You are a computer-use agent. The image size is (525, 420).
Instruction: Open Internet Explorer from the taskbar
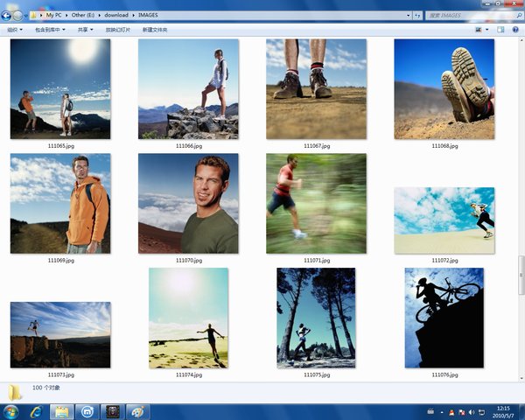(x=37, y=410)
